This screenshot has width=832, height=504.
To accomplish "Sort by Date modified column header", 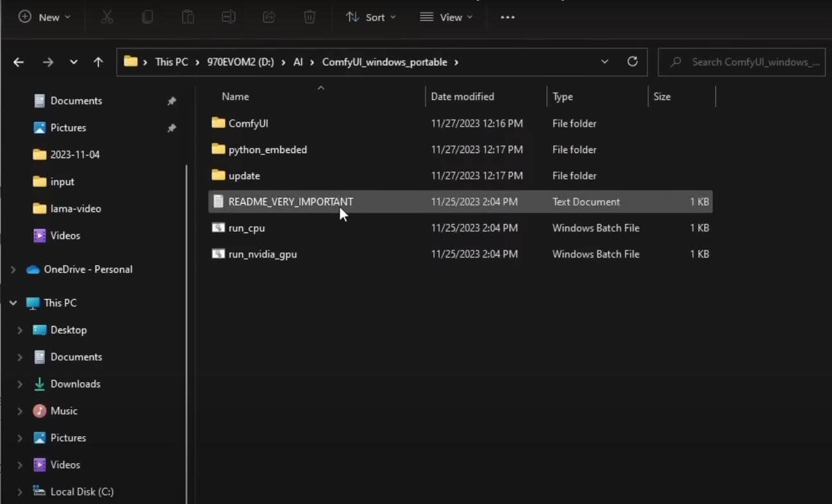I will click(462, 97).
